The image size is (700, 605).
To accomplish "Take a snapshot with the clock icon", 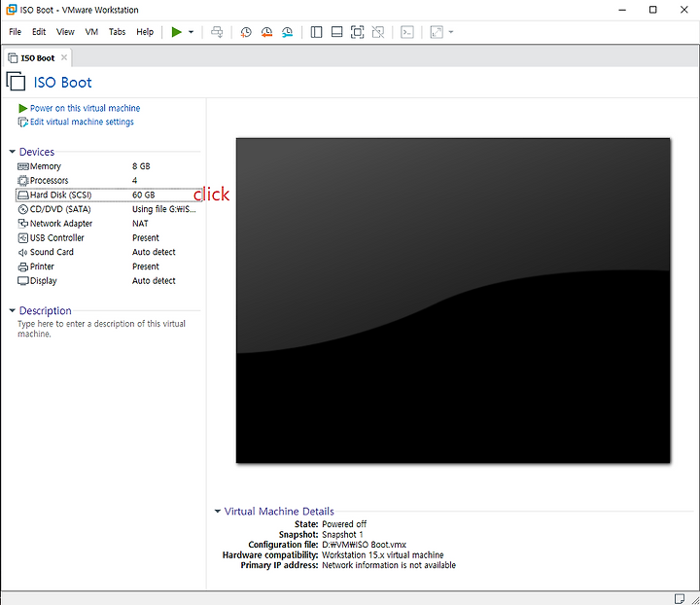I will 246,32.
